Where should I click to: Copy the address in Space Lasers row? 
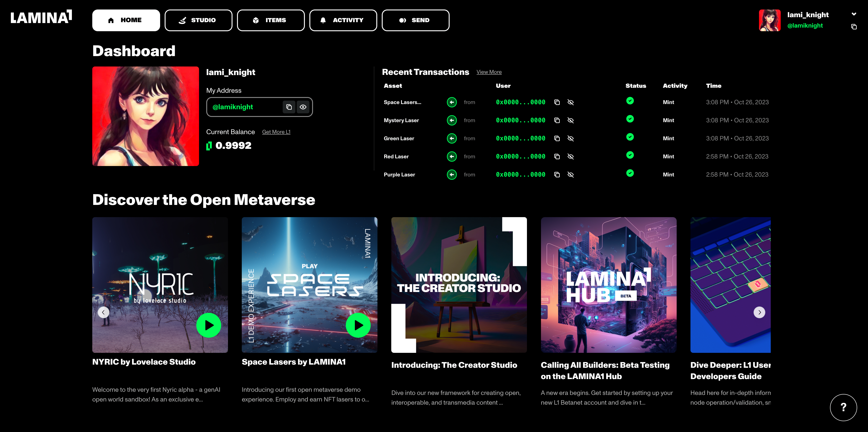[x=557, y=102]
